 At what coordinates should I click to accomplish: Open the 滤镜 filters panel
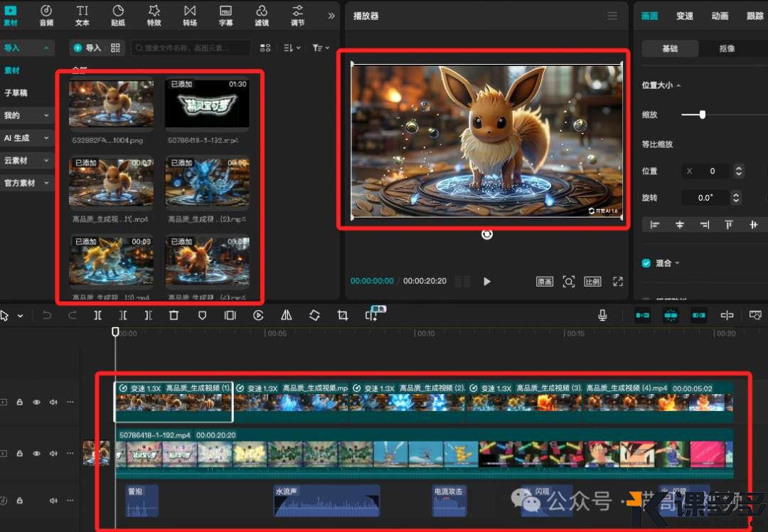click(262, 15)
